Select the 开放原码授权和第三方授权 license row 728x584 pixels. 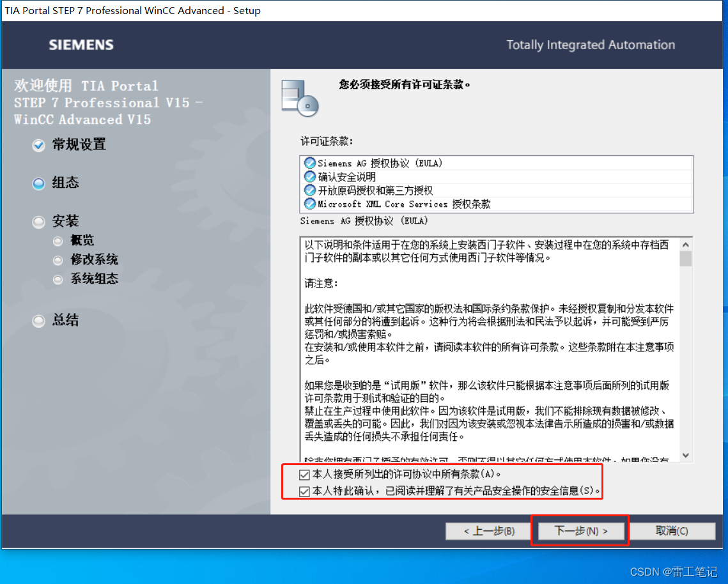tap(497, 190)
